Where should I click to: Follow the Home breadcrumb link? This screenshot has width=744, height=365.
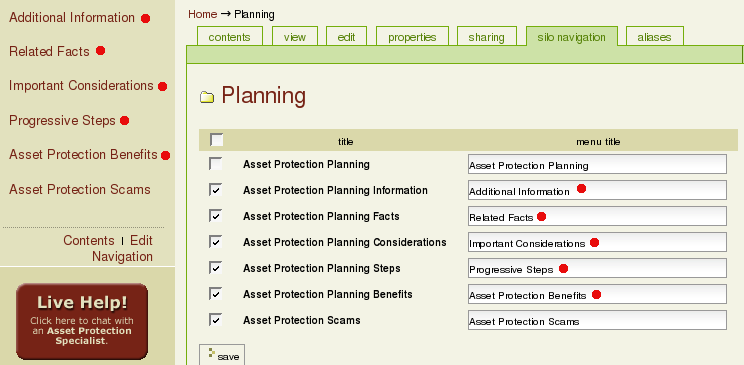pos(203,14)
